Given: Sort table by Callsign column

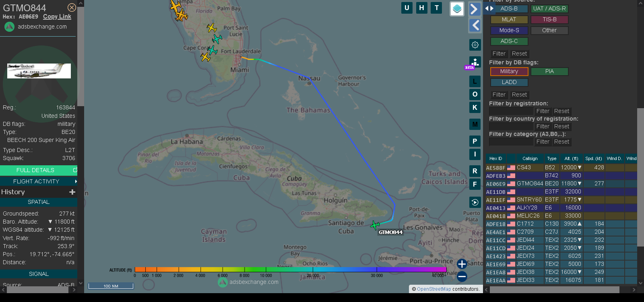Looking at the screenshot, I should [530, 158].
